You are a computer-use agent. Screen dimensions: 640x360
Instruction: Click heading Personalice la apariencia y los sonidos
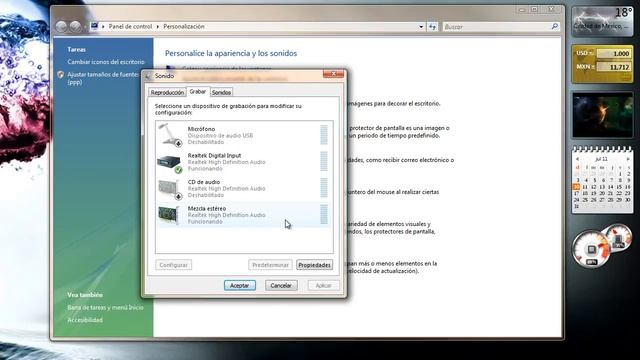pos(231,53)
